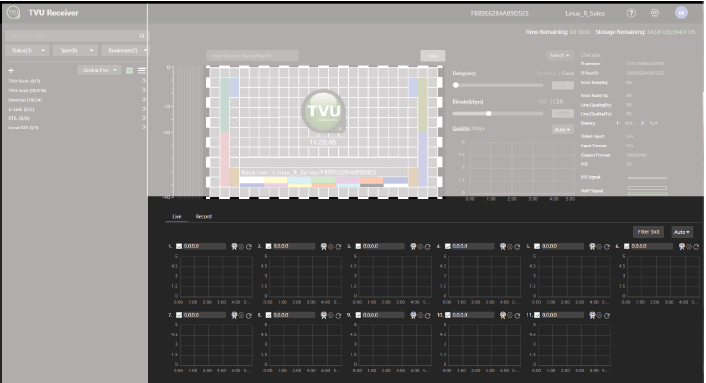Open the user avatar in header
Screen dimensions: 706x383
click(x=681, y=13)
